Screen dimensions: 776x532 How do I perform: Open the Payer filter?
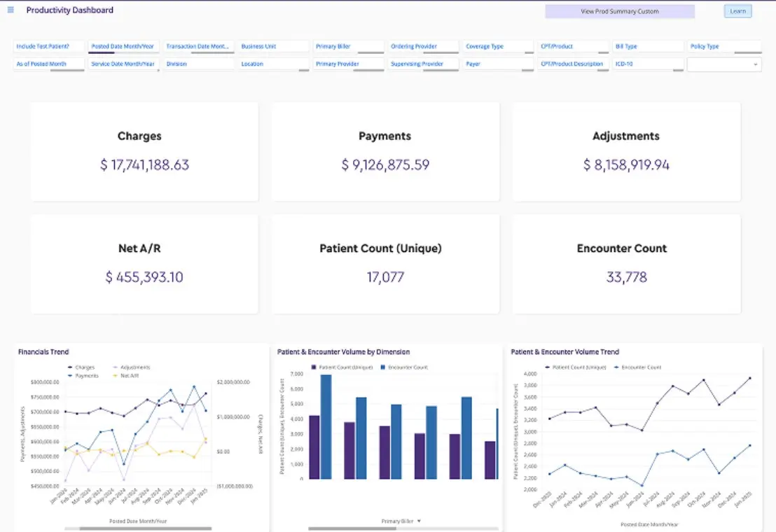coord(498,64)
